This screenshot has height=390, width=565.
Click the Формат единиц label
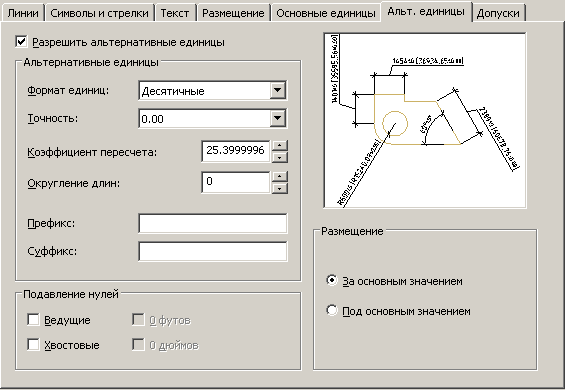coord(68,90)
